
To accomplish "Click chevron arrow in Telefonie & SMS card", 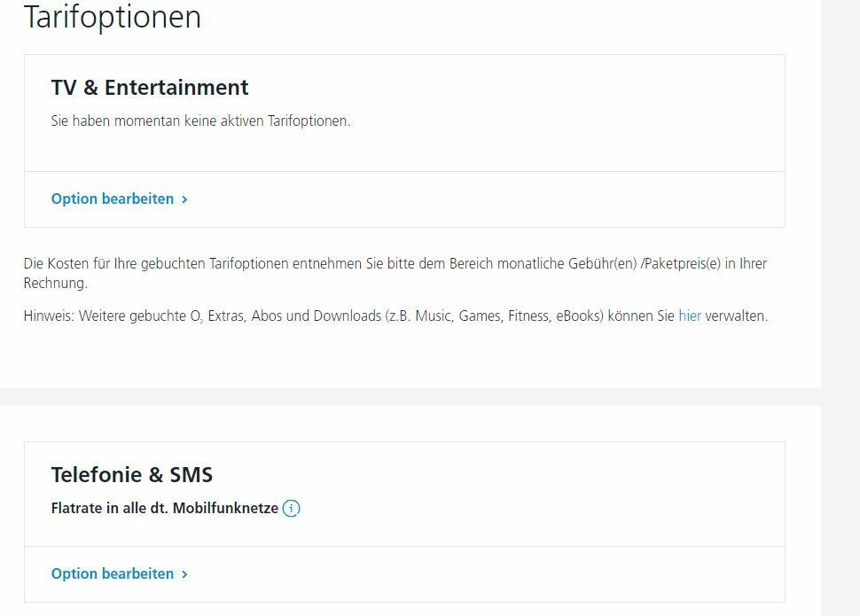I will click(x=184, y=574).
